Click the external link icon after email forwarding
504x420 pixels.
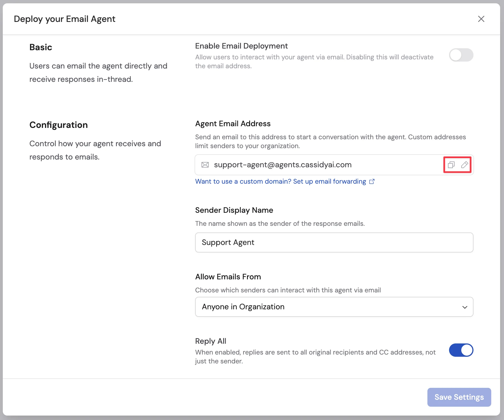[372, 181]
